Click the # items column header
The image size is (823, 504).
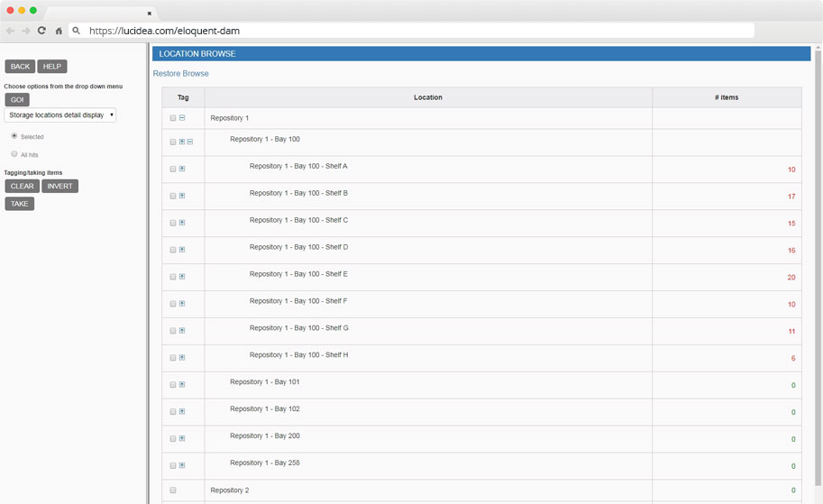pos(727,97)
